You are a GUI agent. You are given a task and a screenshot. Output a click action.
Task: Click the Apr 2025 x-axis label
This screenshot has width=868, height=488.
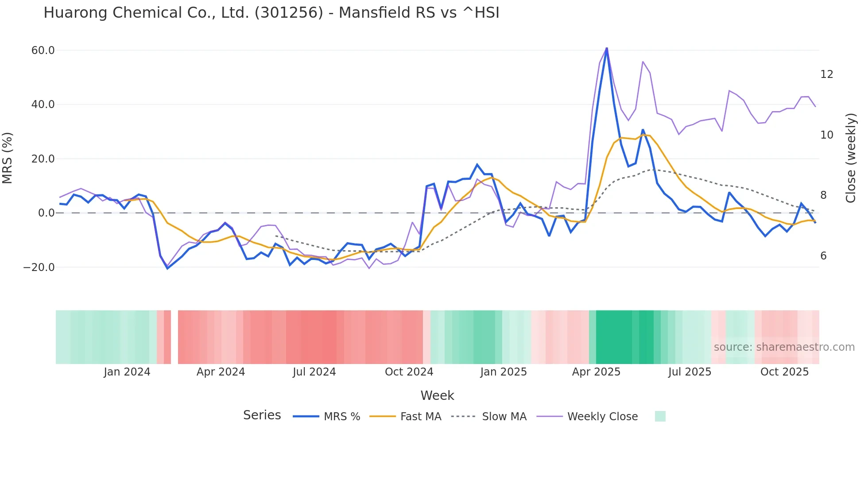596,372
